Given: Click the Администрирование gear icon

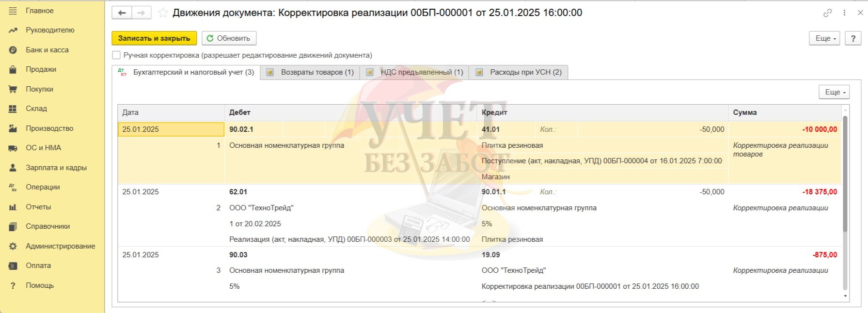Looking at the screenshot, I should [13, 246].
